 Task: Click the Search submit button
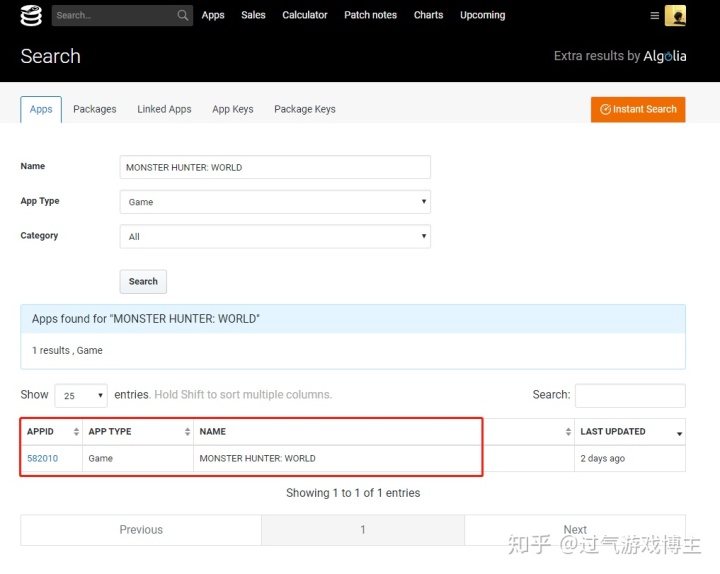click(x=143, y=281)
